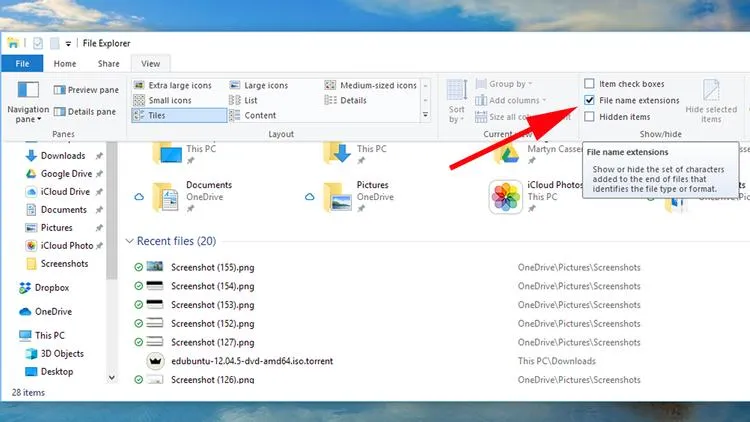Enable Item check boxes
Screen dimensions: 750x422
click(x=589, y=84)
